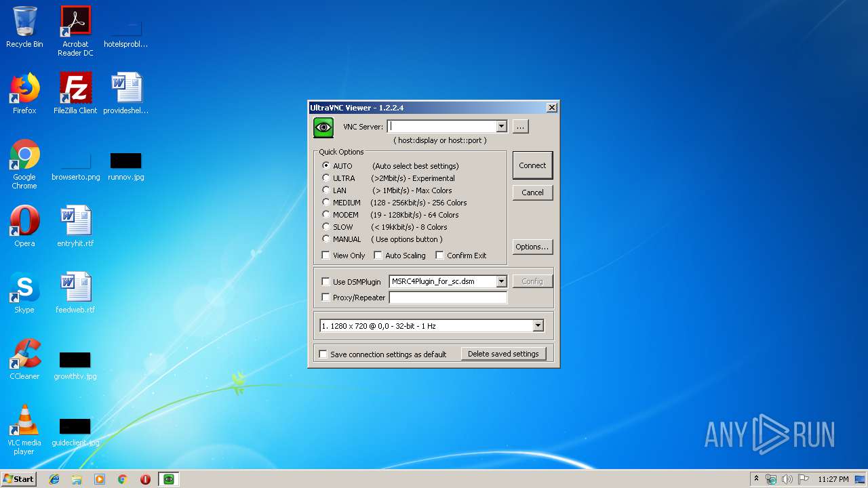The image size is (868, 488).
Task: Enable View Only checkbox
Action: click(326, 256)
